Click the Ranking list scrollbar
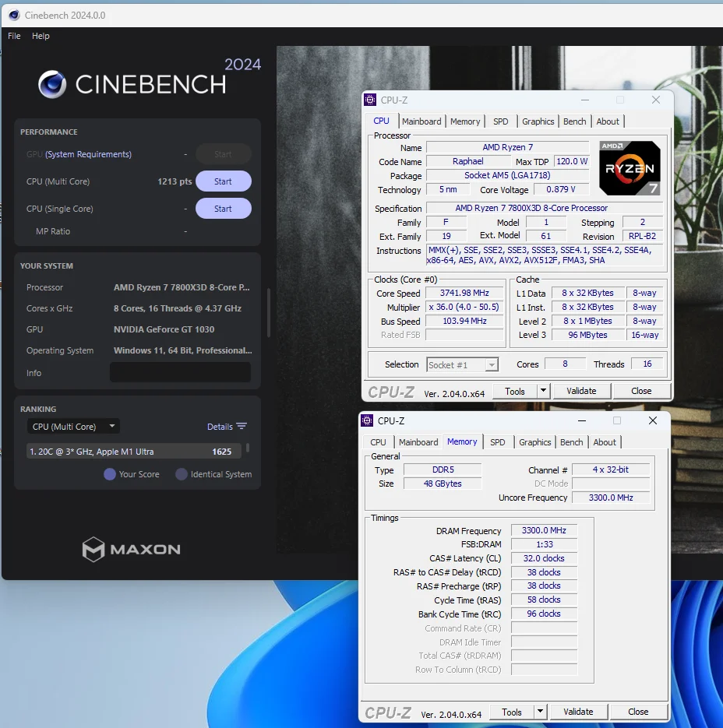The image size is (723, 728). [x=248, y=448]
